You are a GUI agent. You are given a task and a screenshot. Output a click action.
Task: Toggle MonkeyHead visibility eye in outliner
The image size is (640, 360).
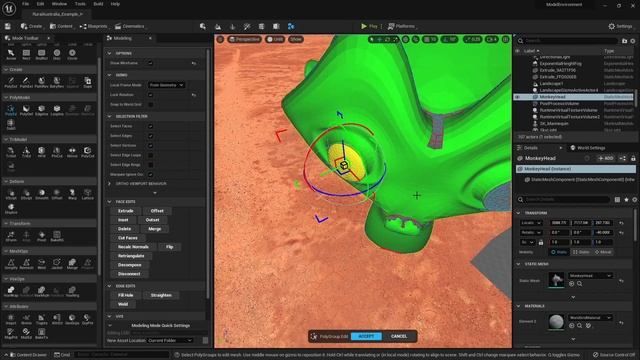pos(518,97)
